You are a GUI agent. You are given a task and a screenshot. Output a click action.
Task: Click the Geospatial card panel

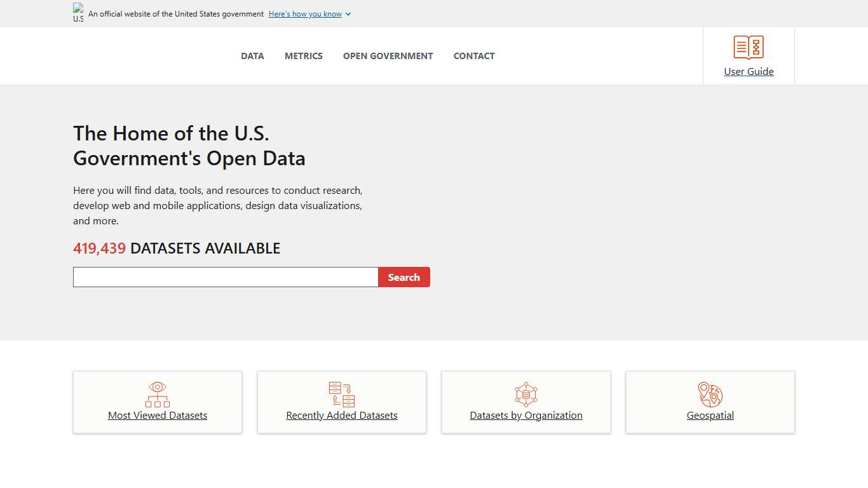[710, 402]
